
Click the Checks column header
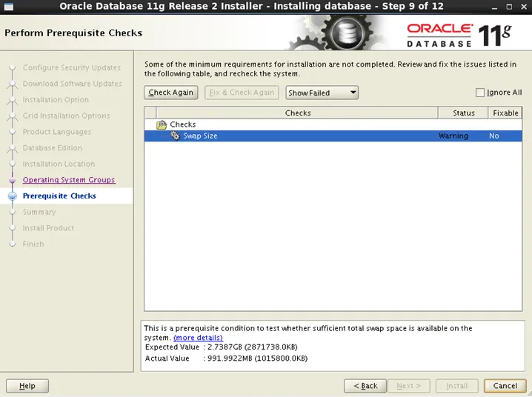pos(298,113)
